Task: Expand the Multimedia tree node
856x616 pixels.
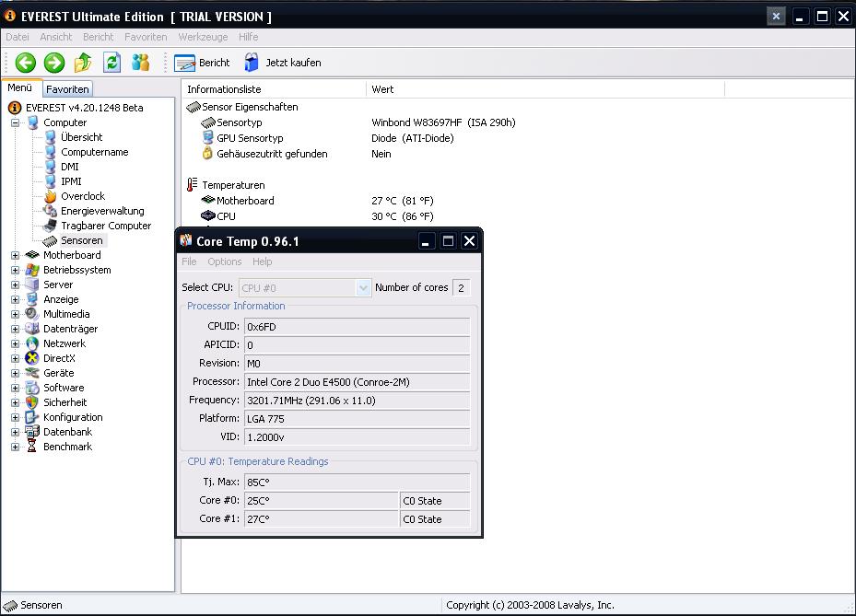Action: tap(16, 314)
